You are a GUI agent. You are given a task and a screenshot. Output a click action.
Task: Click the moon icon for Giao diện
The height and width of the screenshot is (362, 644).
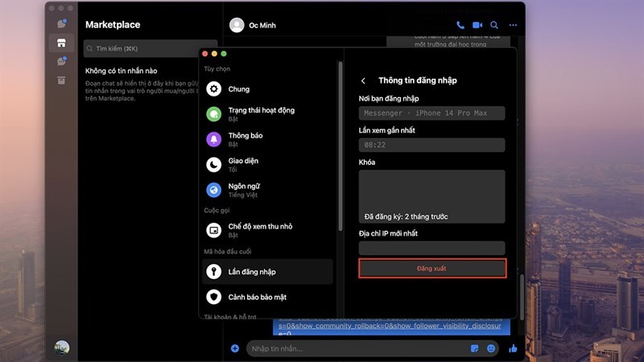point(213,165)
